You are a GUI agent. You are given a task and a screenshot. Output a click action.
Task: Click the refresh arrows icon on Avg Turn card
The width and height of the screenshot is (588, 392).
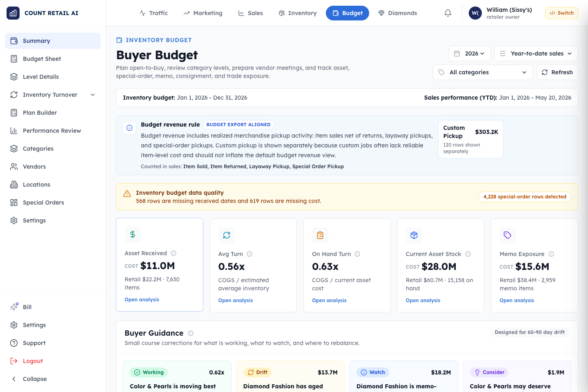(x=227, y=235)
